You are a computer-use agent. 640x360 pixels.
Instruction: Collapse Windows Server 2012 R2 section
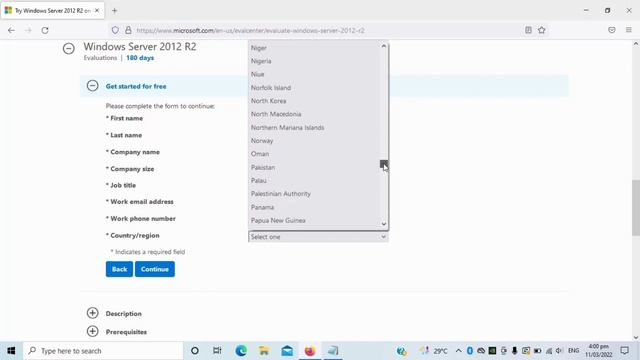(69, 49)
